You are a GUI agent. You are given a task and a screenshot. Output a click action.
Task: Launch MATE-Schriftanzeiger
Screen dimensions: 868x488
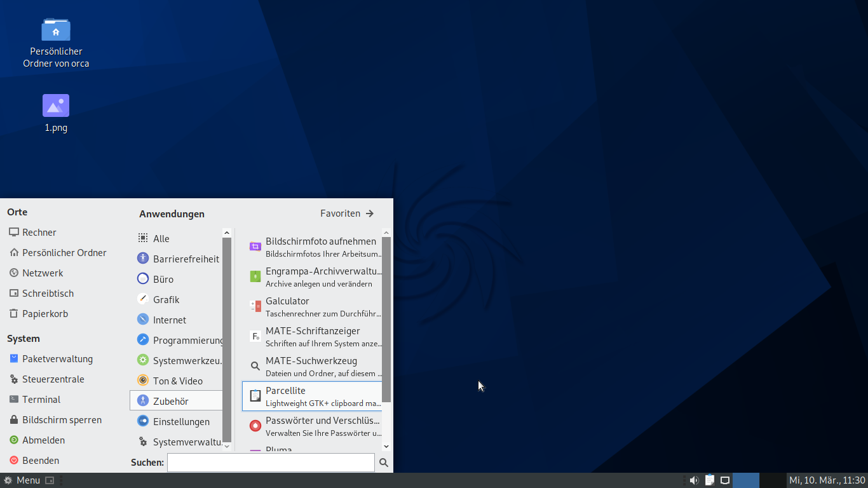click(312, 337)
